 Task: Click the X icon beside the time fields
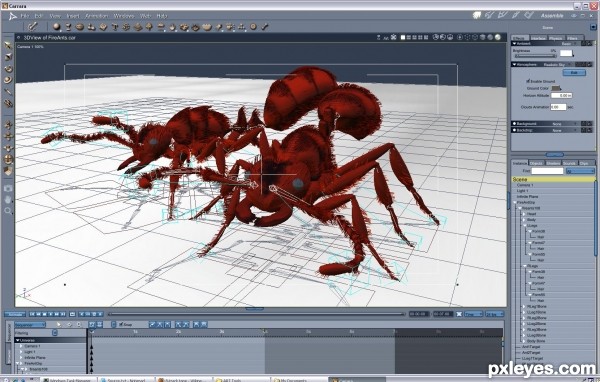point(459,314)
